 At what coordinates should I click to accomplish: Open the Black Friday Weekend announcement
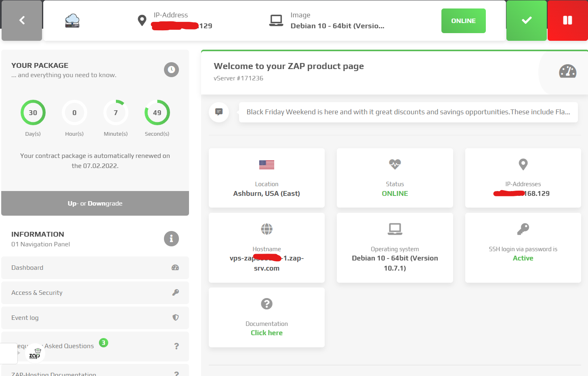[x=408, y=112]
